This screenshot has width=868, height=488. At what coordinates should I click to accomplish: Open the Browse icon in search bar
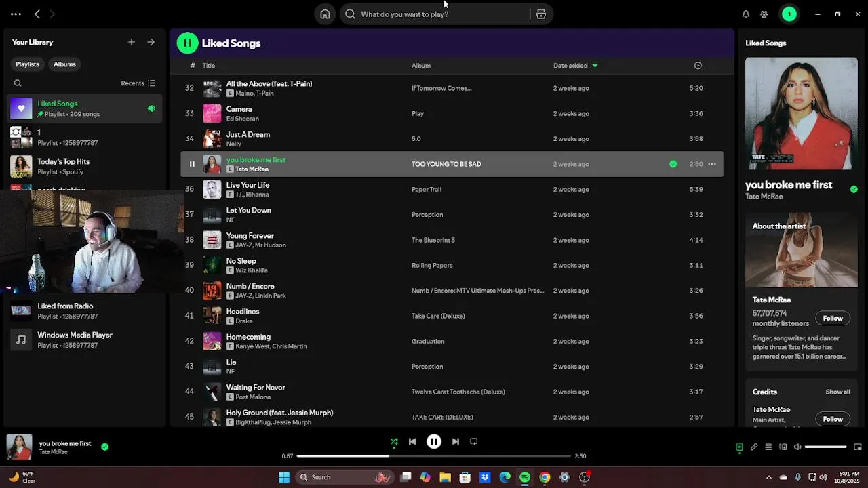[x=541, y=14]
